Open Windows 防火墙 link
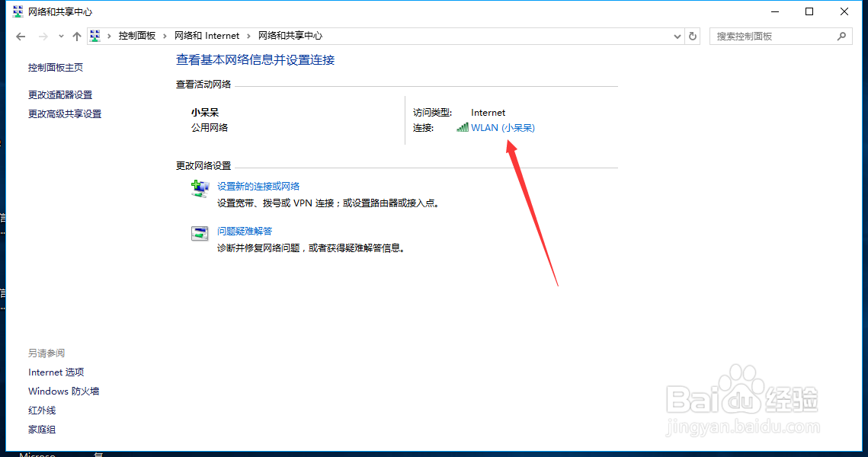The width and height of the screenshot is (868, 457). (64, 391)
